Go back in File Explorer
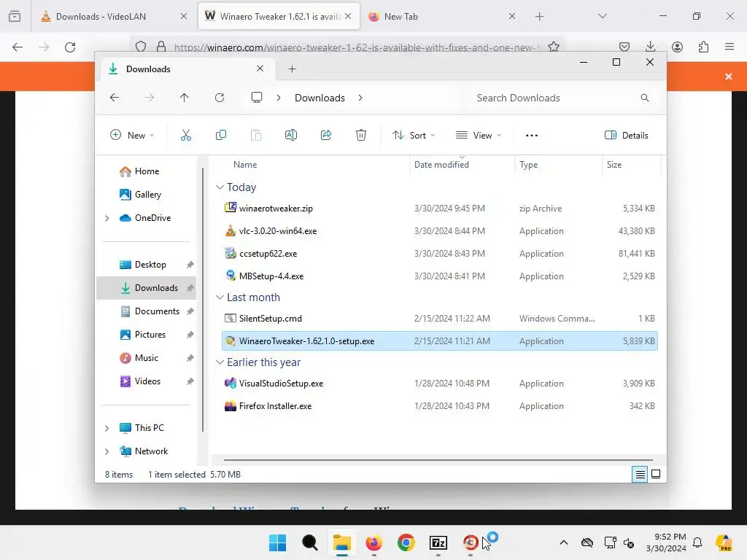Viewport: 747px width, 560px height. 115,98
